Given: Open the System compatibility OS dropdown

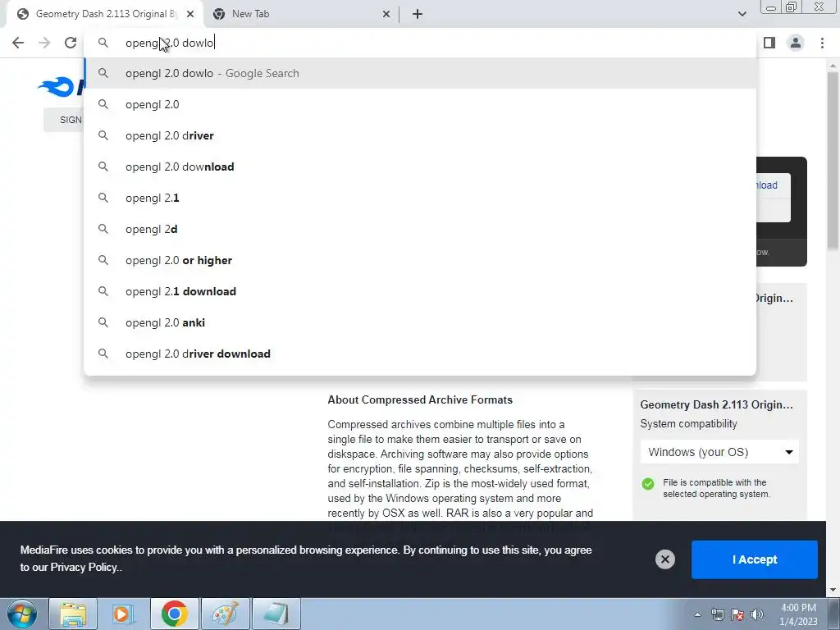Looking at the screenshot, I should (x=719, y=452).
